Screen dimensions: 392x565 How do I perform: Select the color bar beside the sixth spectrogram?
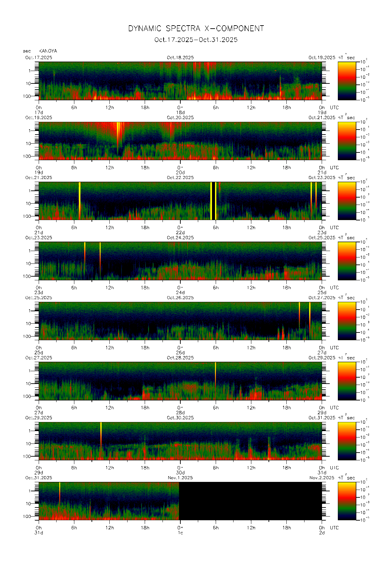(347, 381)
